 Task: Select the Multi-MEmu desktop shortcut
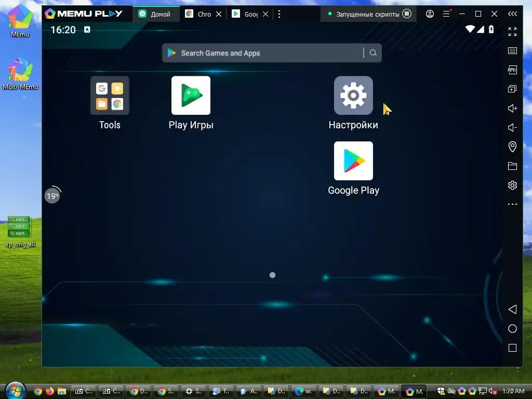[20, 74]
